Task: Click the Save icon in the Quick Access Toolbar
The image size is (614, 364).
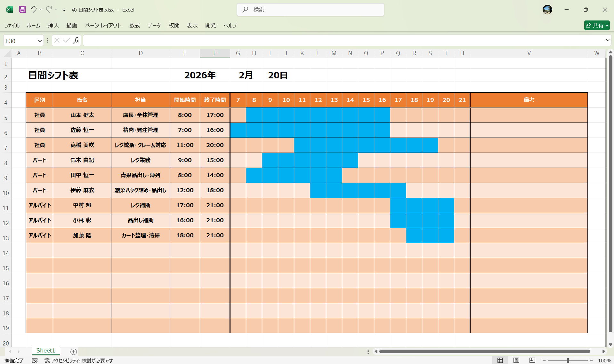Action: pyautogui.click(x=22, y=10)
